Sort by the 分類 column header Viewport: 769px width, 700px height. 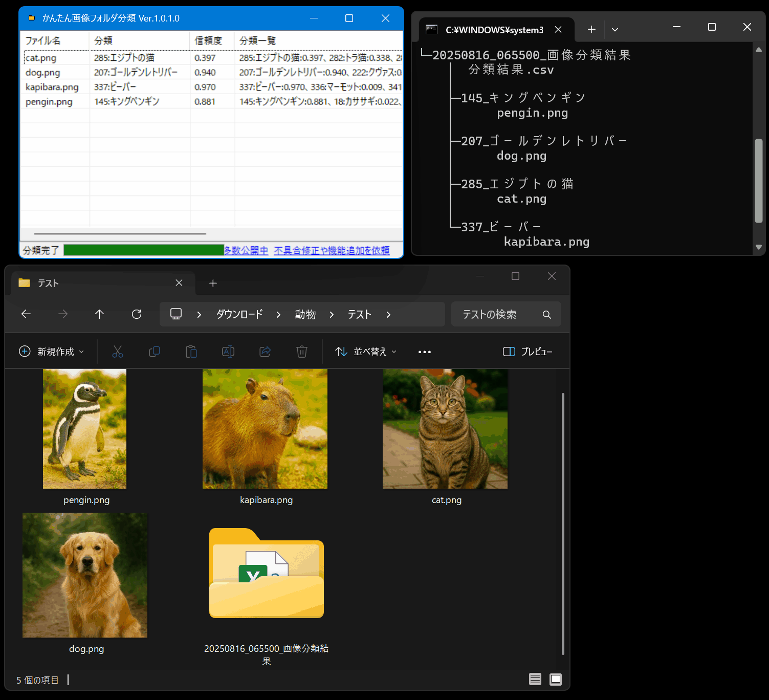[139, 40]
